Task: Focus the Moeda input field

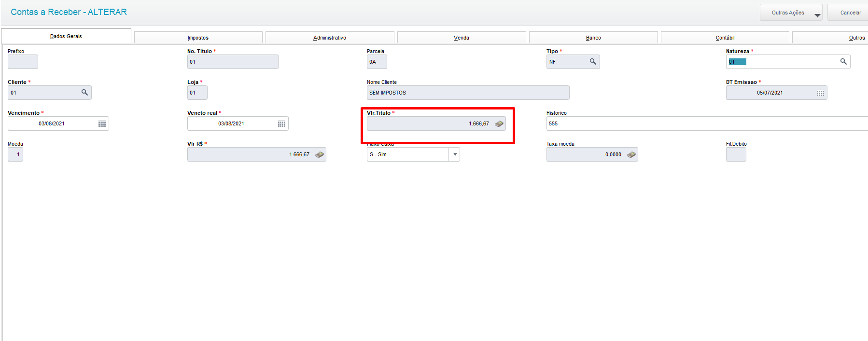Action: (x=15, y=154)
